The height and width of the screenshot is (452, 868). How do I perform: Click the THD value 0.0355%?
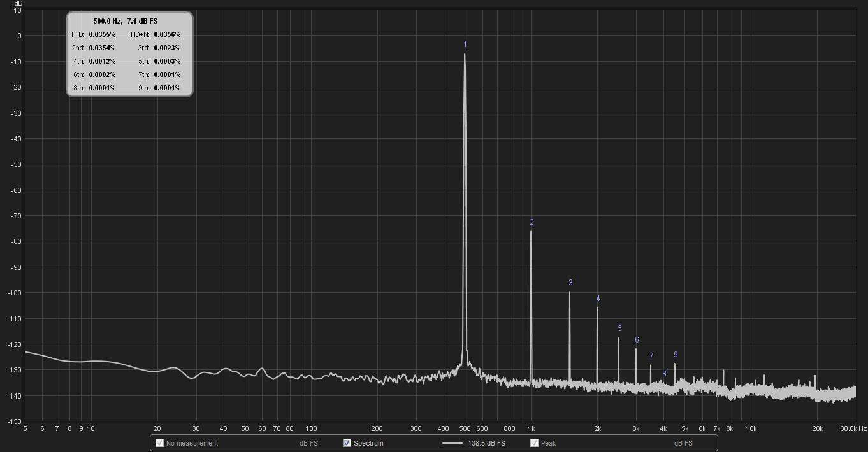point(102,34)
